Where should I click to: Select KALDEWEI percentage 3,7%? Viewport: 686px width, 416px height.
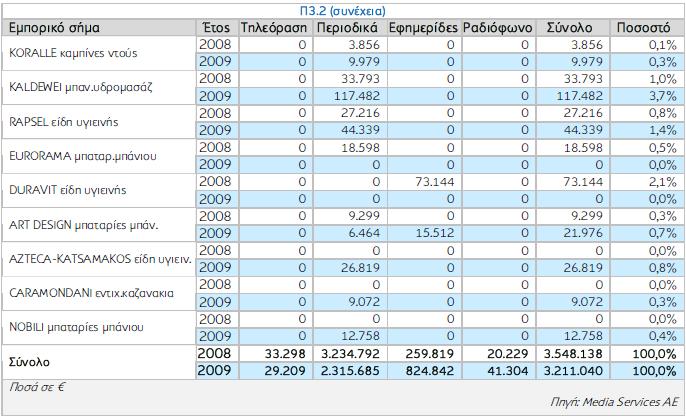coord(663,96)
